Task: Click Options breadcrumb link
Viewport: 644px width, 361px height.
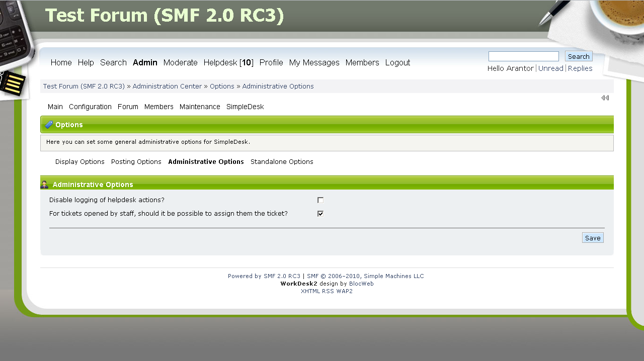Action: pyautogui.click(x=222, y=86)
